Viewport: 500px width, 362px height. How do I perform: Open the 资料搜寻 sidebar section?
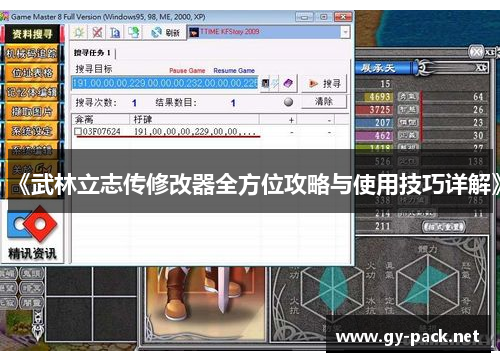33,34
